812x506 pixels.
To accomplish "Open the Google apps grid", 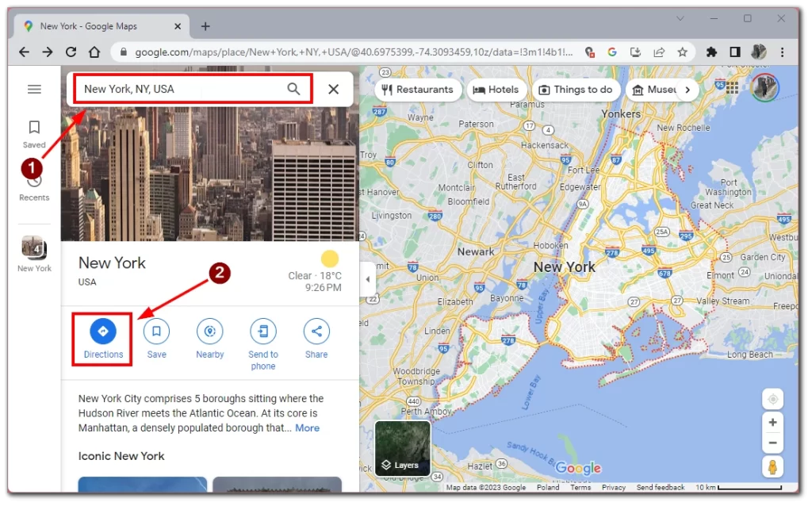I will [732, 88].
